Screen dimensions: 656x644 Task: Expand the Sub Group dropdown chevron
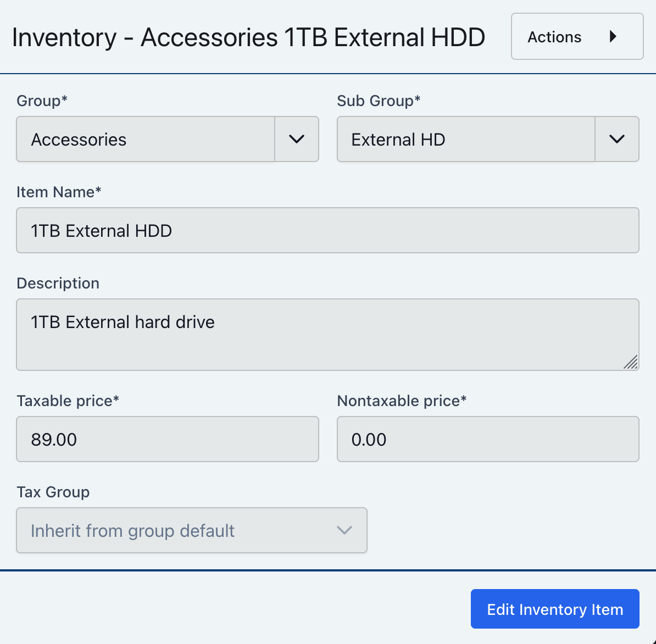click(616, 139)
